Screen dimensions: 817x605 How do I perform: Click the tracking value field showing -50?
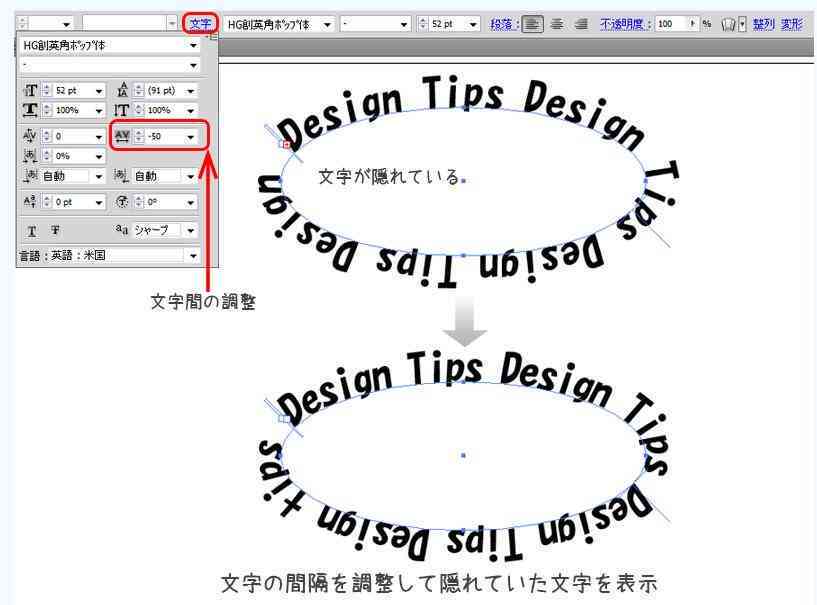click(x=164, y=137)
